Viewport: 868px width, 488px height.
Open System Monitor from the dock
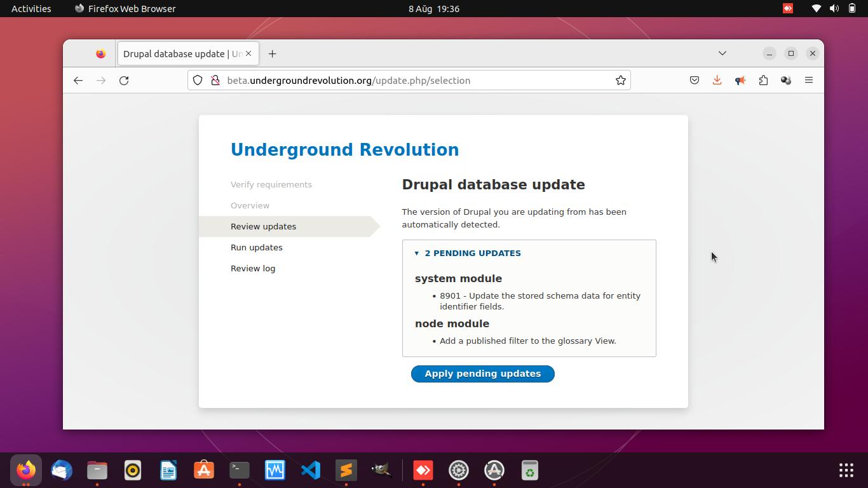(x=275, y=470)
